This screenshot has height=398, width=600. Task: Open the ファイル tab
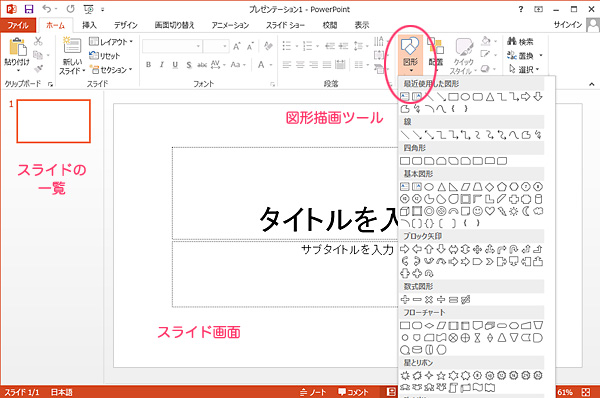tap(18, 25)
